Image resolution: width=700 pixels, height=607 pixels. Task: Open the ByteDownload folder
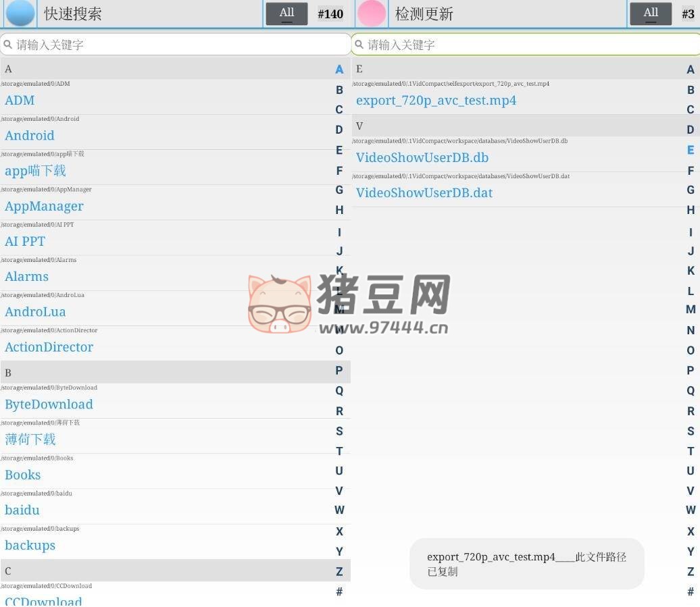49,404
